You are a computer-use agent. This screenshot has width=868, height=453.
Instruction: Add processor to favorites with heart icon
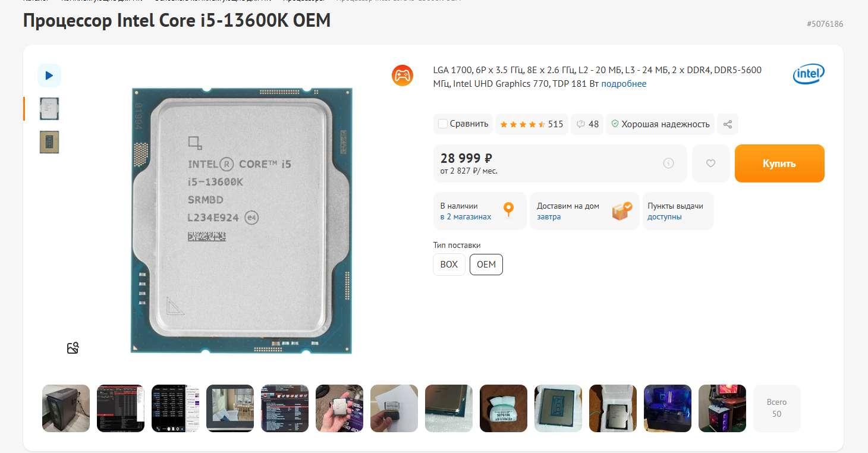click(710, 163)
